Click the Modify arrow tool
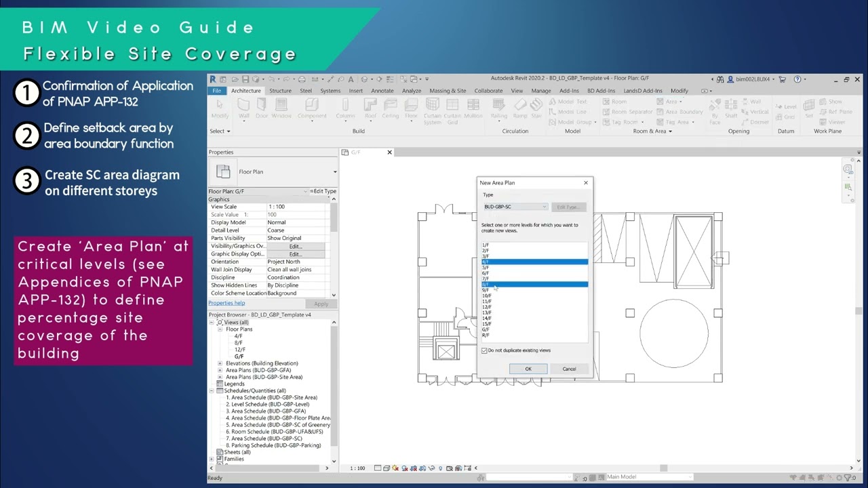The height and width of the screenshot is (488, 868). (x=220, y=107)
